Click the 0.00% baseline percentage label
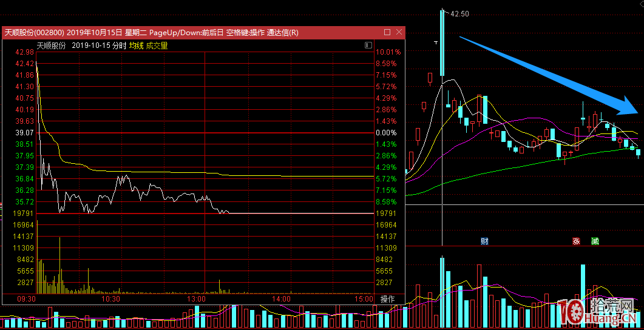This screenshot has height=330, width=644. pos(386,133)
